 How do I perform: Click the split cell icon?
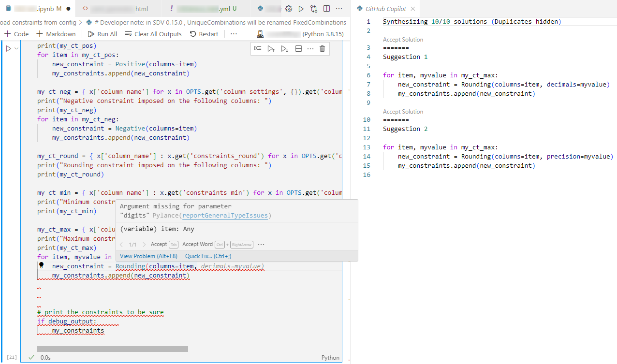pyautogui.click(x=298, y=49)
